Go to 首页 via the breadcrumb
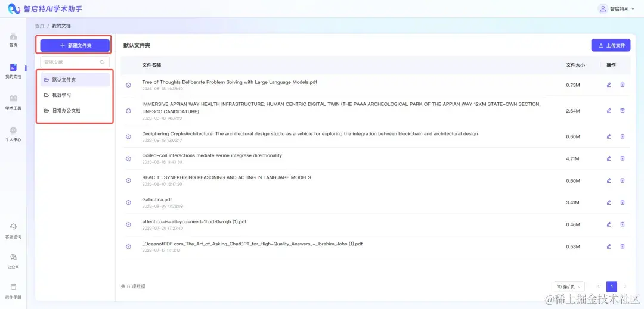This screenshot has height=309, width=644. pyautogui.click(x=39, y=26)
